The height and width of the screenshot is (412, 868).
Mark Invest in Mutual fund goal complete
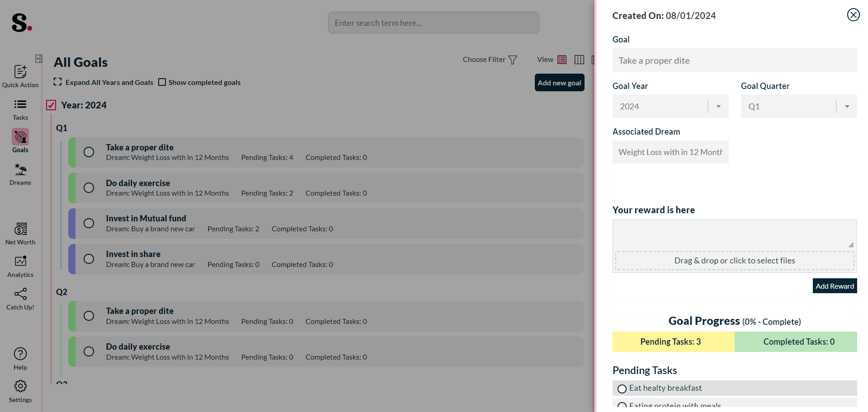coord(89,223)
